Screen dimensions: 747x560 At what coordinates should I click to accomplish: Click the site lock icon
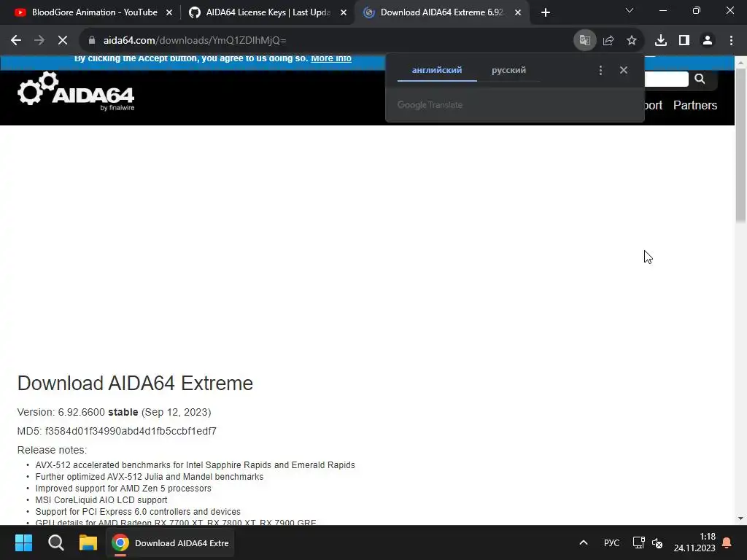point(92,41)
